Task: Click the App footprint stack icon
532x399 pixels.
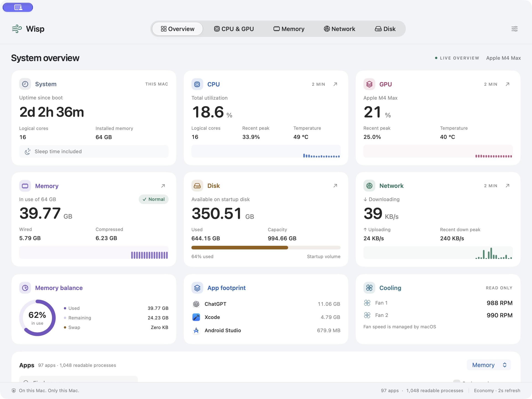Action: [x=197, y=288]
